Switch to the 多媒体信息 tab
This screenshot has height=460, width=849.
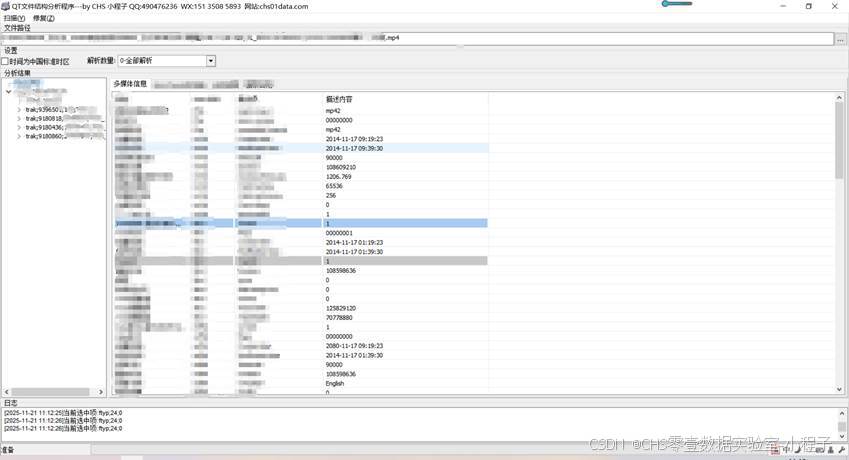pos(130,84)
